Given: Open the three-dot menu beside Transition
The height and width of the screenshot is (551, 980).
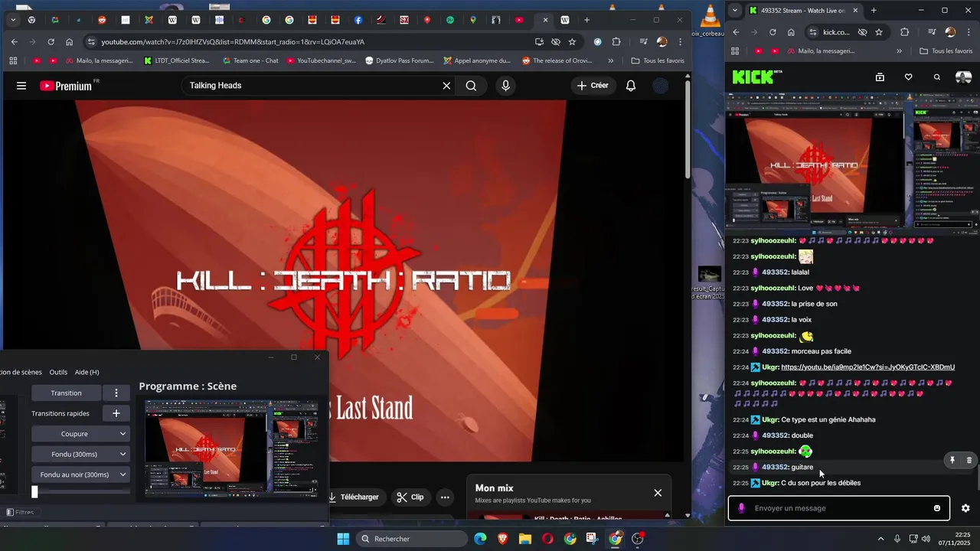Looking at the screenshot, I should 116,393.
